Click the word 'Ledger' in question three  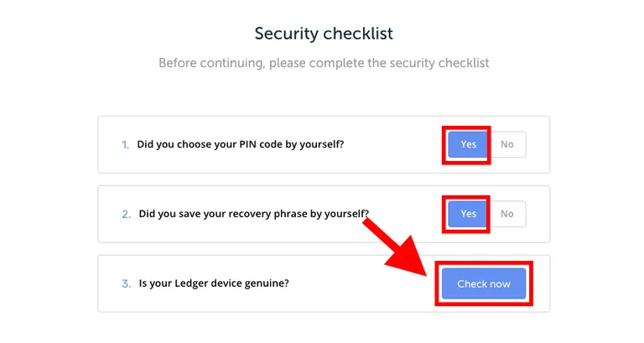193,283
